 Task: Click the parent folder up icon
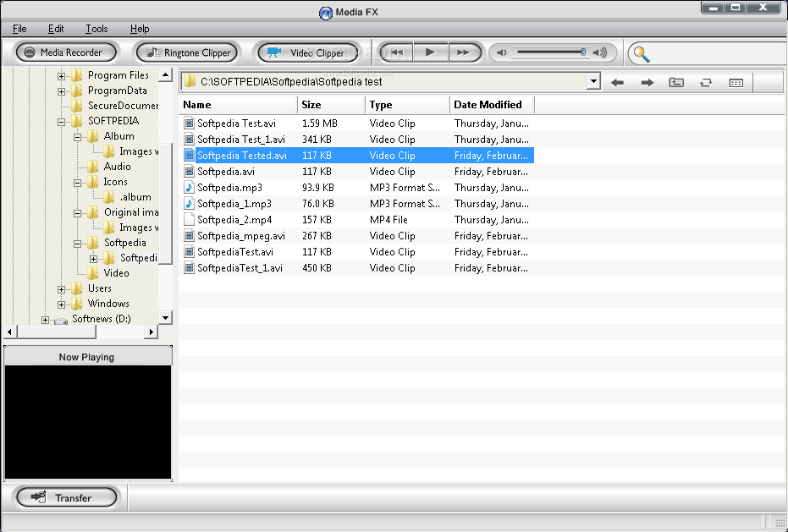pyautogui.click(x=676, y=82)
